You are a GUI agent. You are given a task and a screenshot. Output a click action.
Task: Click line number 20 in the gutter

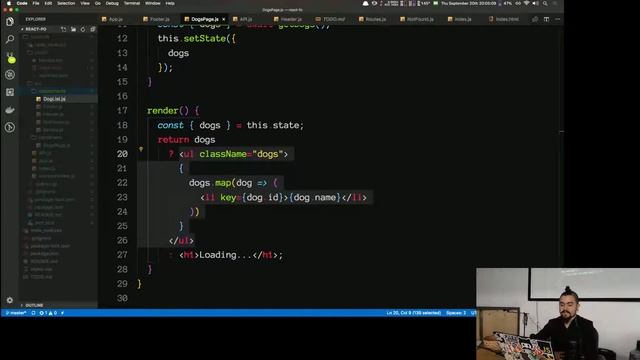pyautogui.click(x=122, y=154)
